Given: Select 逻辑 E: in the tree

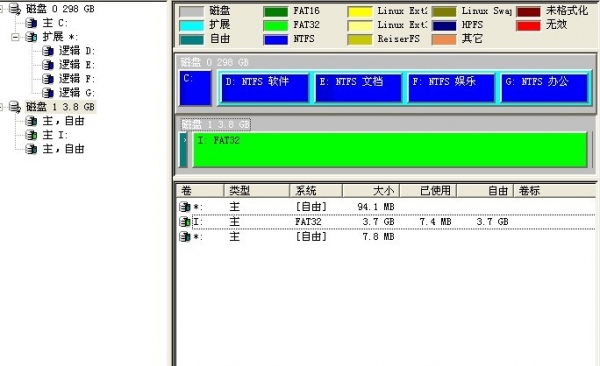Looking at the screenshot, I should pos(77,65).
